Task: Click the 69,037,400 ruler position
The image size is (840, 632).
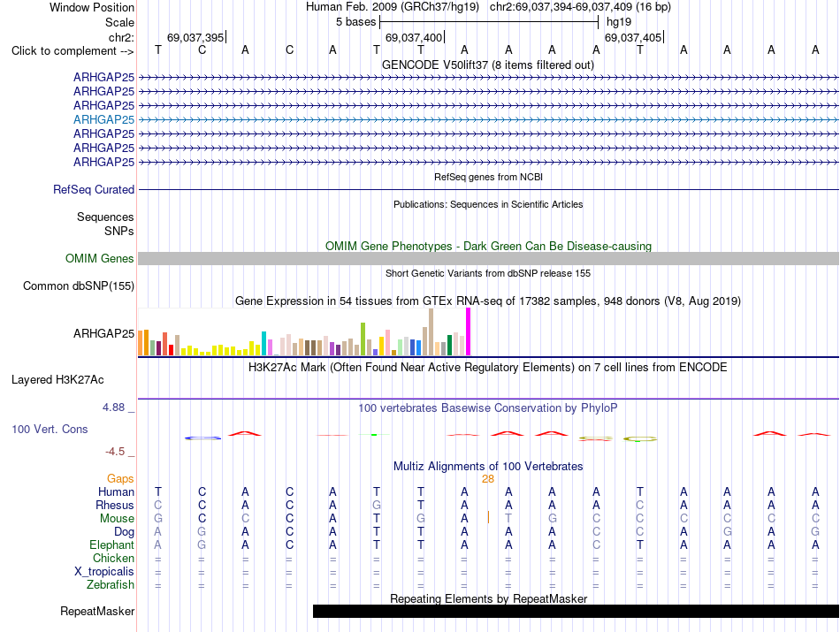Action: coord(414,37)
